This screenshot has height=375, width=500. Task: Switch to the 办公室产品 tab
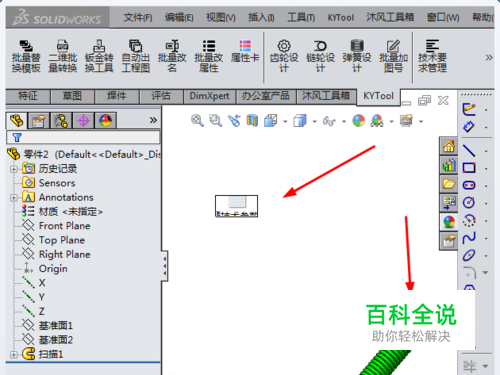click(266, 96)
